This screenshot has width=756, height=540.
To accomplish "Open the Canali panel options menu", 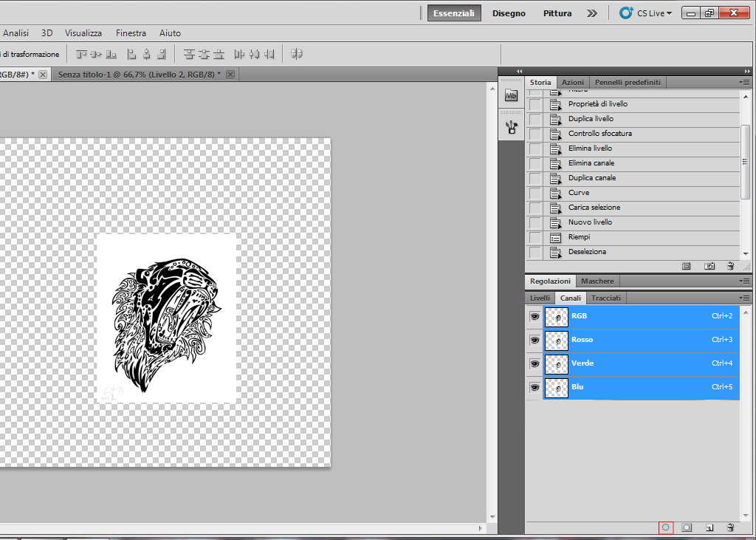I will pos(745,298).
